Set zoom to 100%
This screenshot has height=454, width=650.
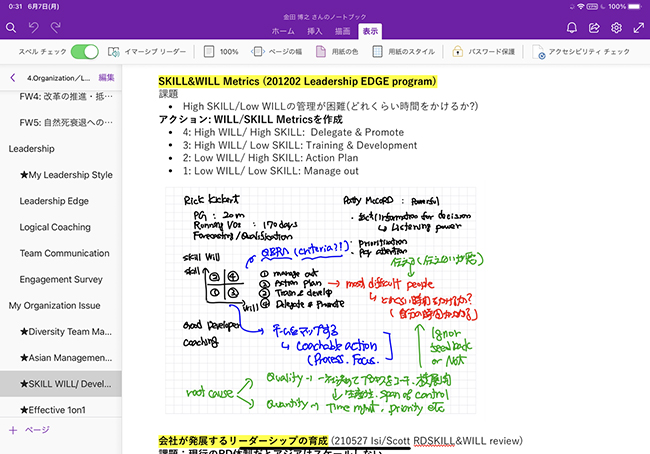[221, 51]
